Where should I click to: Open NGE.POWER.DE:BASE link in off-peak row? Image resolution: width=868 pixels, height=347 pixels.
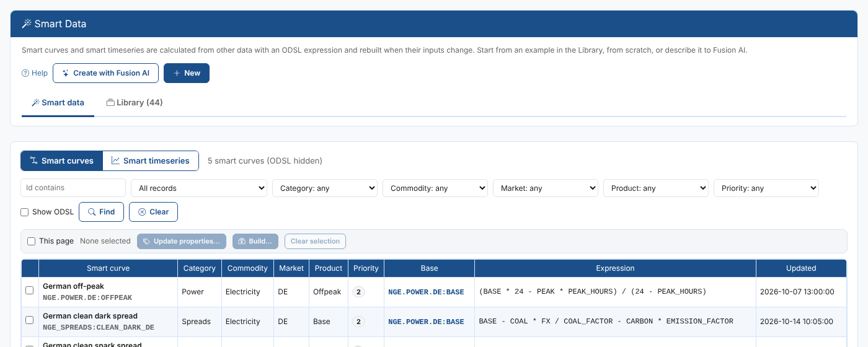pos(426,292)
